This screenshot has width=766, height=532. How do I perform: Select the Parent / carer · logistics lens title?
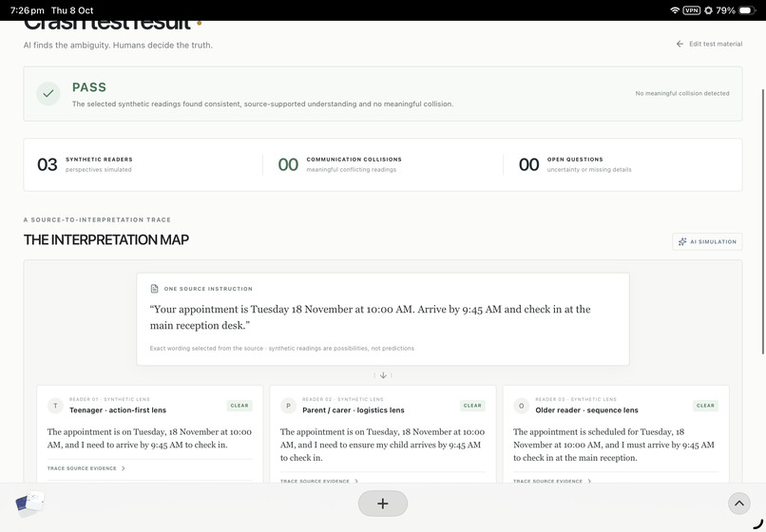coord(354,410)
